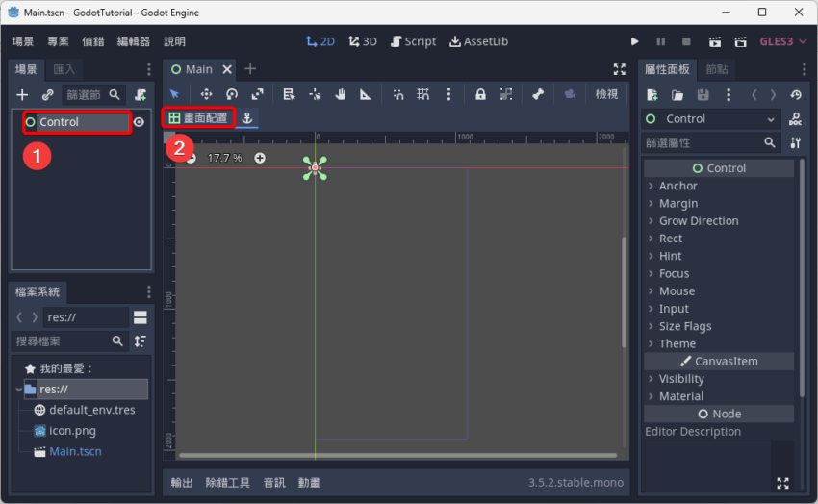This screenshot has height=504, width=818.
Task: Instance a child scene with link icon
Action: pyautogui.click(x=47, y=95)
